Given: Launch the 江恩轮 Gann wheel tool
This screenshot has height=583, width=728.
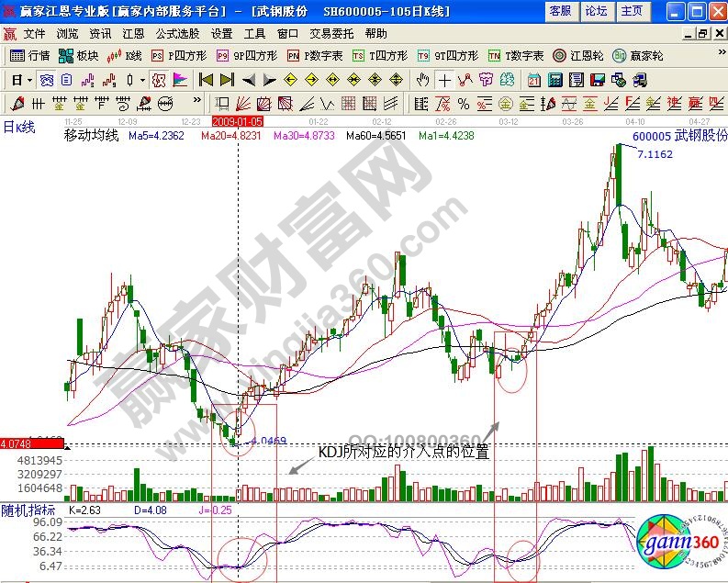Looking at the screenshot, I should pos(577,55).
